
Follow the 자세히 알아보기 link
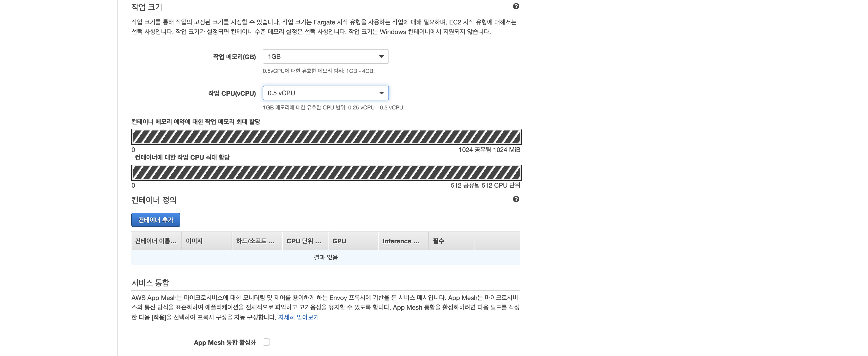tap(298, 317)
